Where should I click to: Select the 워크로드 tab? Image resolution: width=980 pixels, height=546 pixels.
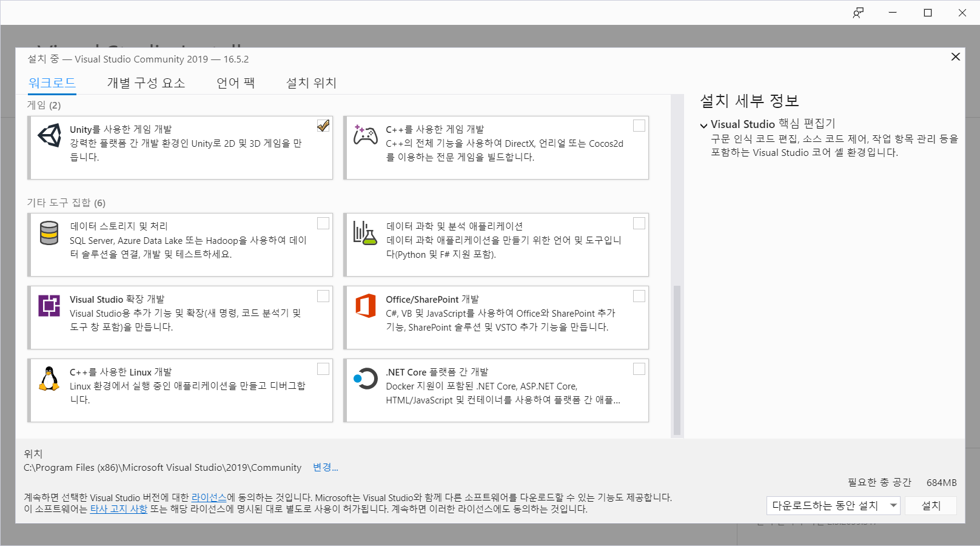(x=52, y=83)
